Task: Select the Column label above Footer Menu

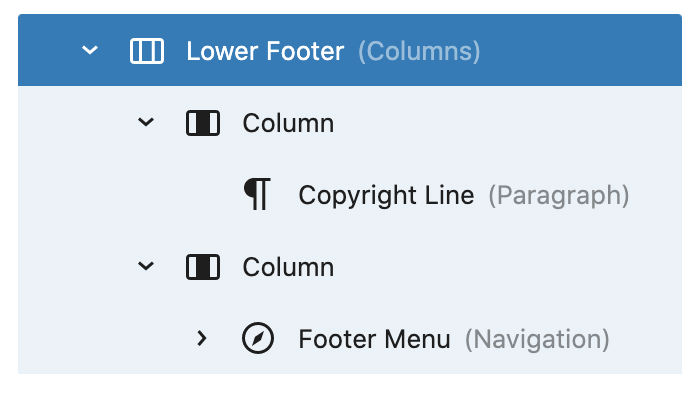Action: 288,268
